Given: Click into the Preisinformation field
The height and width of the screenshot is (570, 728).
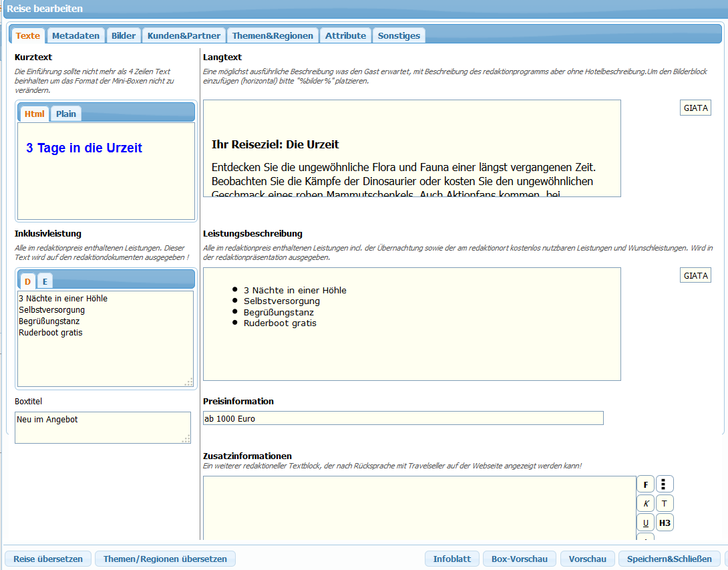Looking at the screenshot, I should point(403,418).
